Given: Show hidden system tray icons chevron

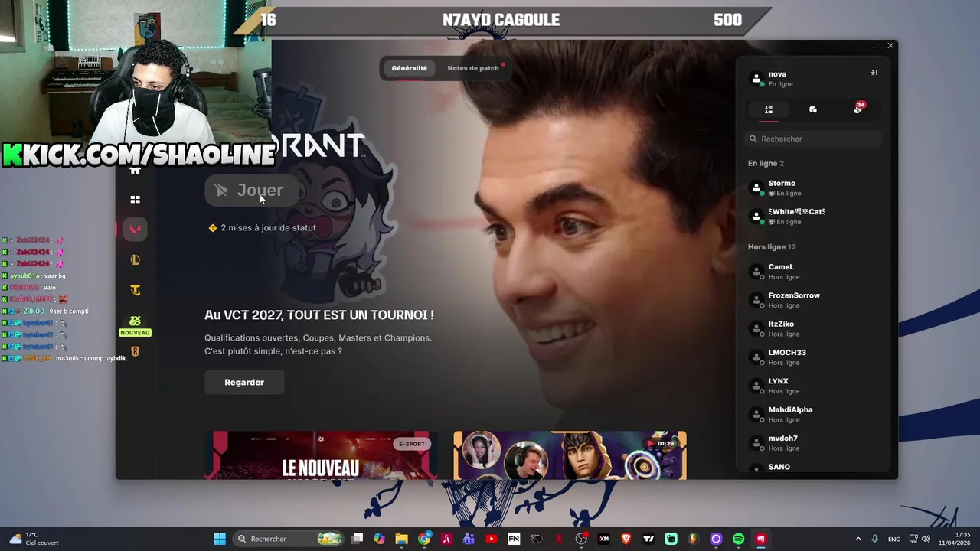Looking at the screenshot, I should pos(858,539).
